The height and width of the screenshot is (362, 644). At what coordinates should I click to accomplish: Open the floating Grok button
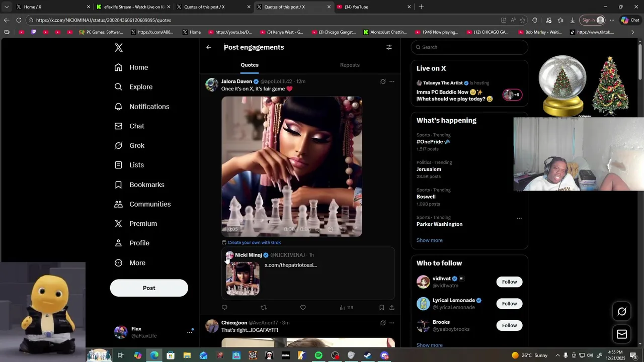tap(622, 312)
